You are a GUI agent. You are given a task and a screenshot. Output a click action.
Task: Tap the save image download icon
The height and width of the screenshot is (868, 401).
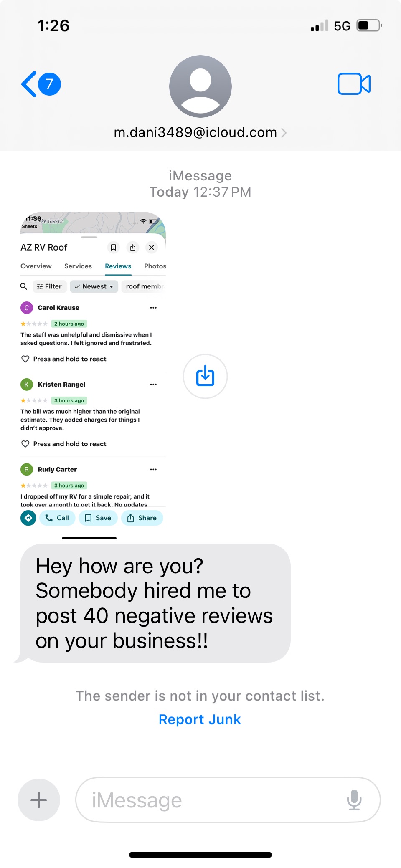pos(205,376)
